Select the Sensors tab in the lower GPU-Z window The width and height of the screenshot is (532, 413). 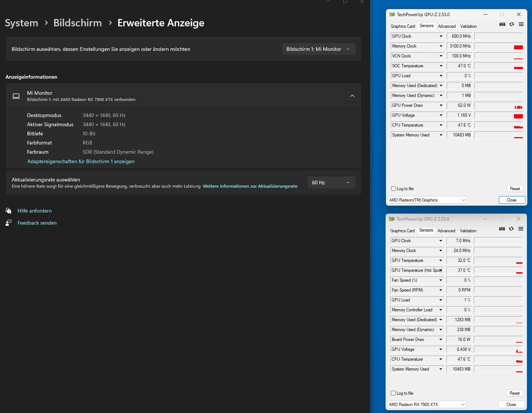tap(426, 230)
